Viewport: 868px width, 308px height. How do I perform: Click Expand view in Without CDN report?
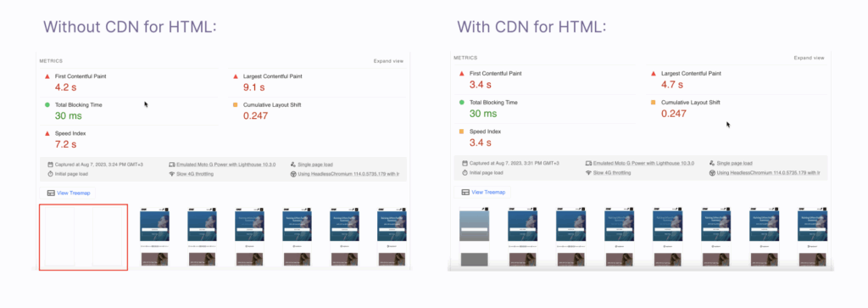388,61
